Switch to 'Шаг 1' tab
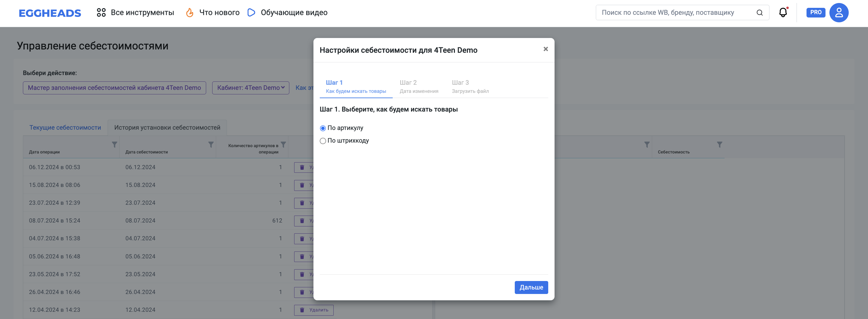 (x=356, y=87)
